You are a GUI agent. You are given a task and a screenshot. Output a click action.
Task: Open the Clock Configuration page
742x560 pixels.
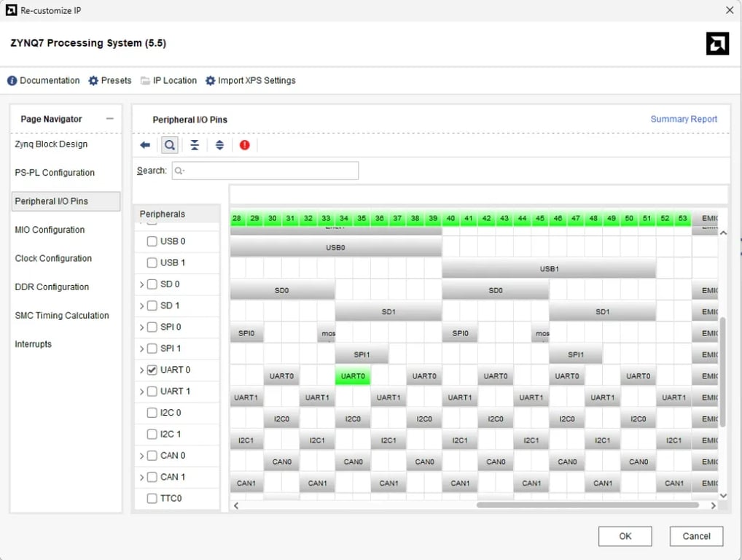pos(53,258)
